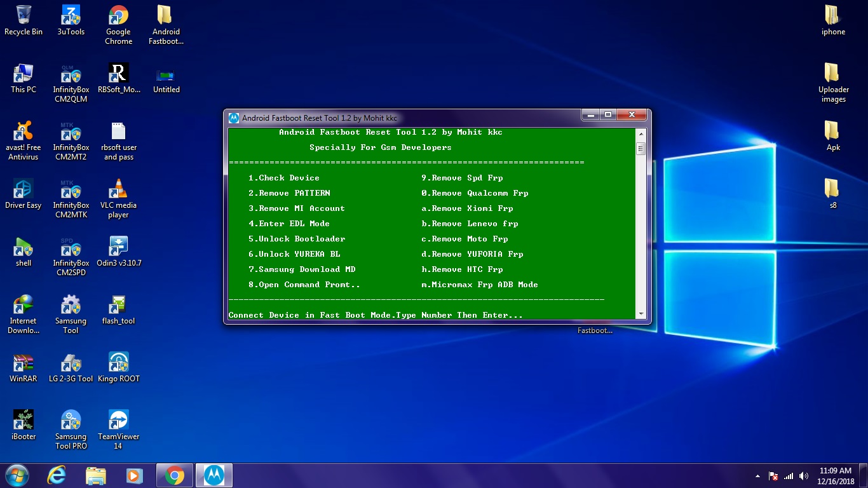Image resolution: width=868 pixels, height=488 pixels.
Task: Click the scroll down arrow in the tool window
Action: point(641,313)
